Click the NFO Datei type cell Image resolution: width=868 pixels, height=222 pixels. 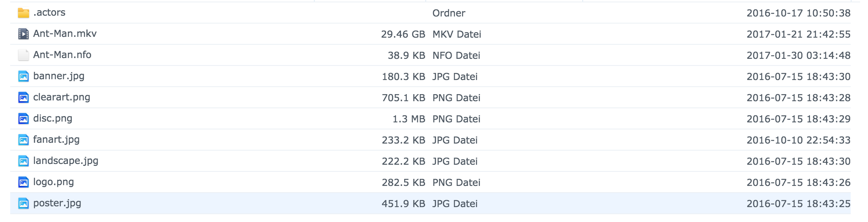456,56
